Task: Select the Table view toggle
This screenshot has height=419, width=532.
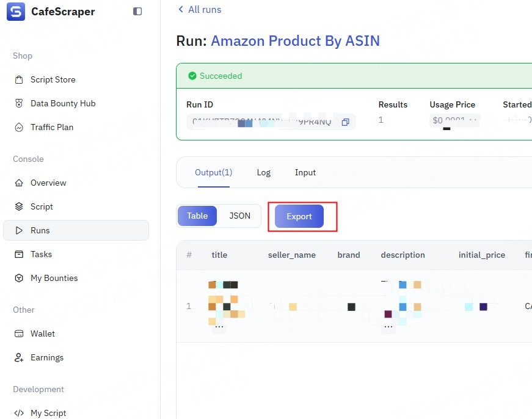Action: click(197, 216)
